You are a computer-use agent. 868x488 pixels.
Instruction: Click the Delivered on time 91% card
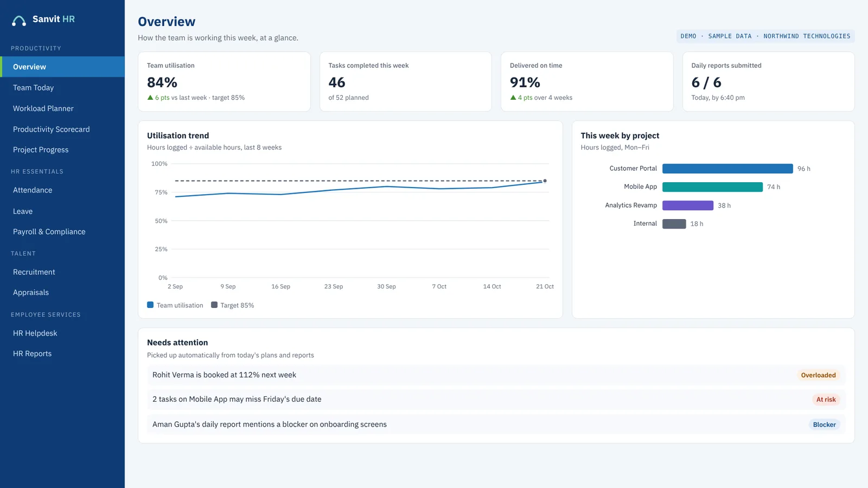coord(587,82)
